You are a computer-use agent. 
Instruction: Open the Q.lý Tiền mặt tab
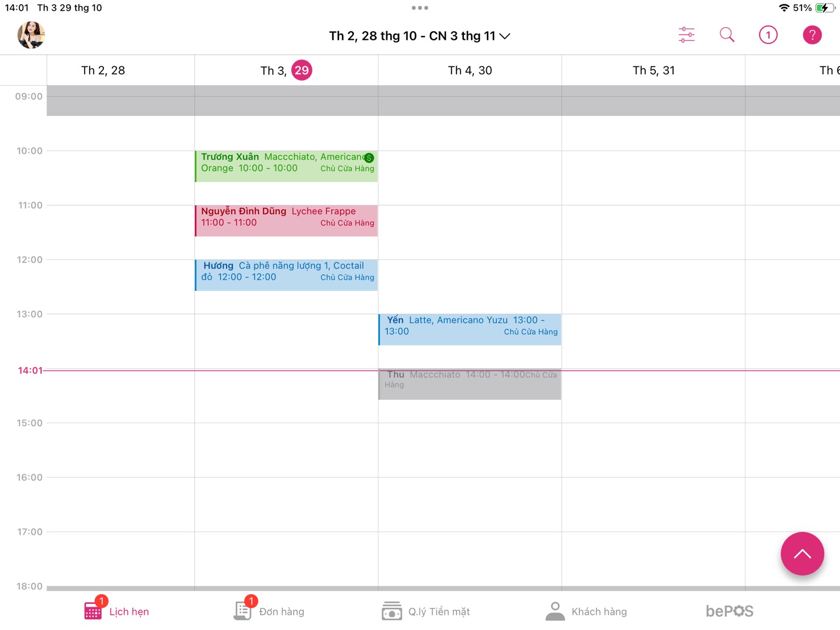click(x=426, y=611)
